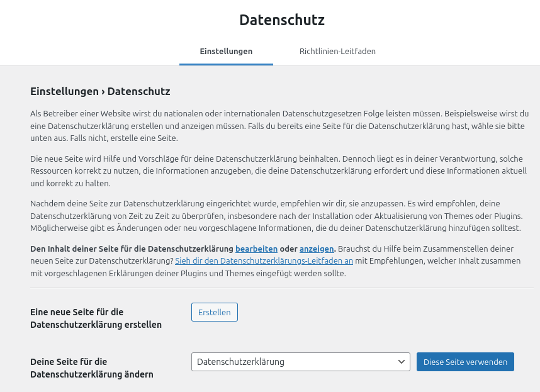This screenshot has width=540, height=392.
Task: Follow the "bearbeiten" link
Action: [x=256, y=249]
